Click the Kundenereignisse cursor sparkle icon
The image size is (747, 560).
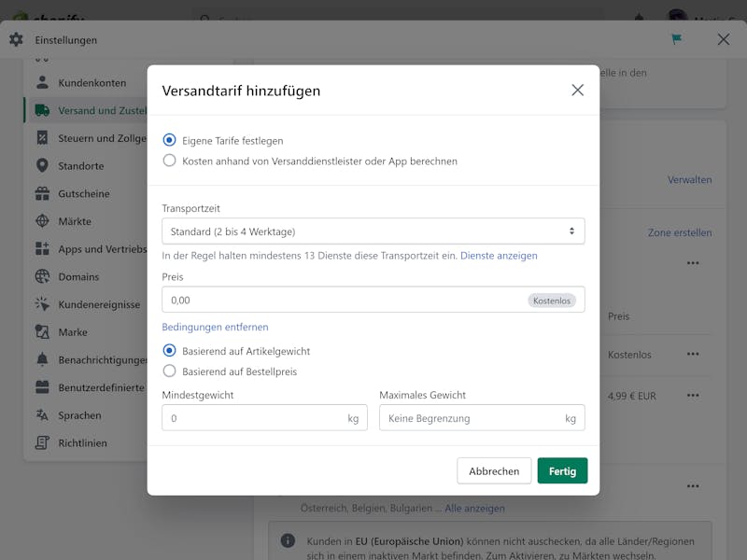[x=42, y=304]
